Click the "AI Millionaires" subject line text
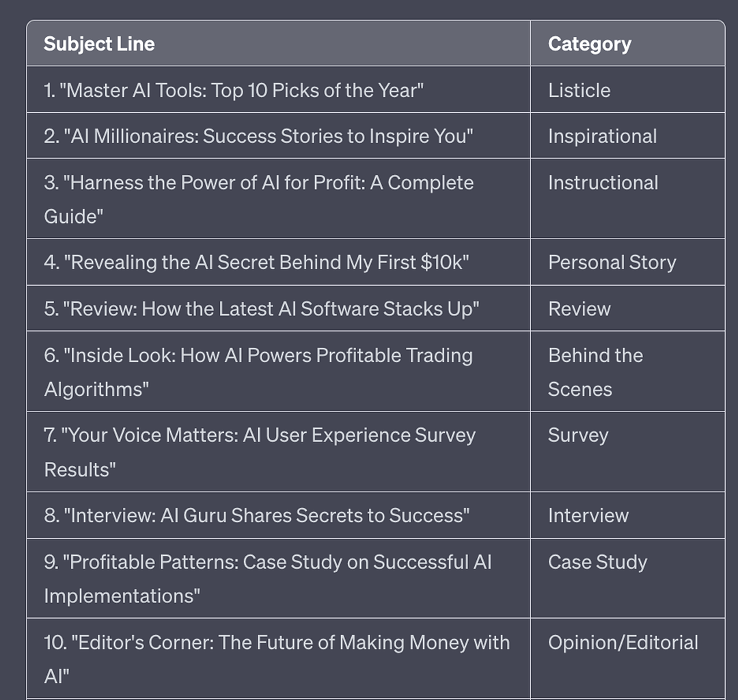This screenshot has height=700, width=738. coord(258,136)
